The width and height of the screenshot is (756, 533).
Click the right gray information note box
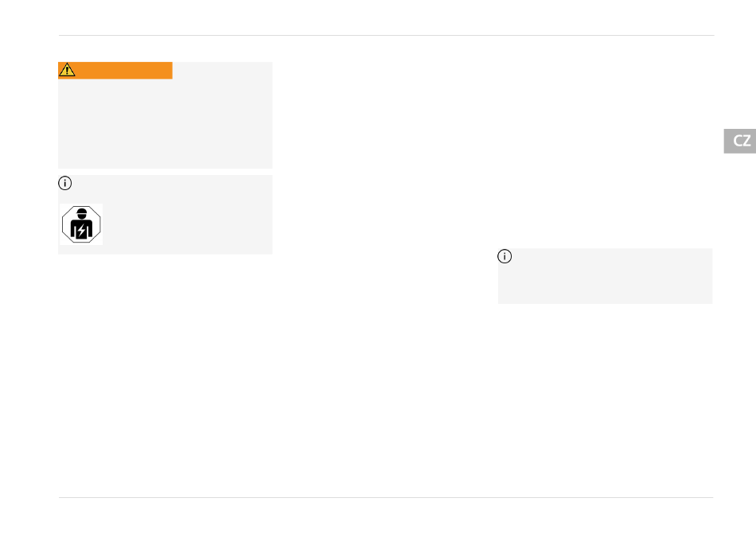[x=605, y=276]
